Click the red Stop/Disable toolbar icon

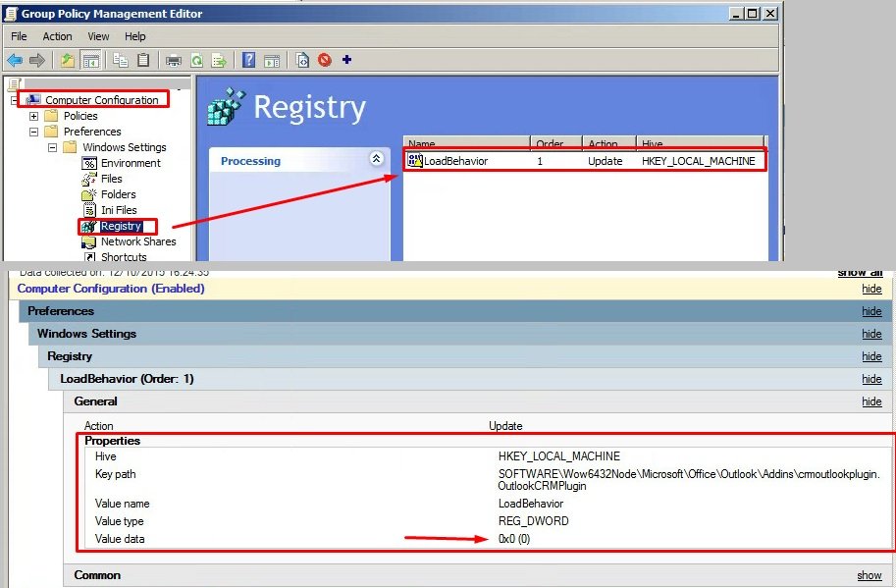pos(325,60)
